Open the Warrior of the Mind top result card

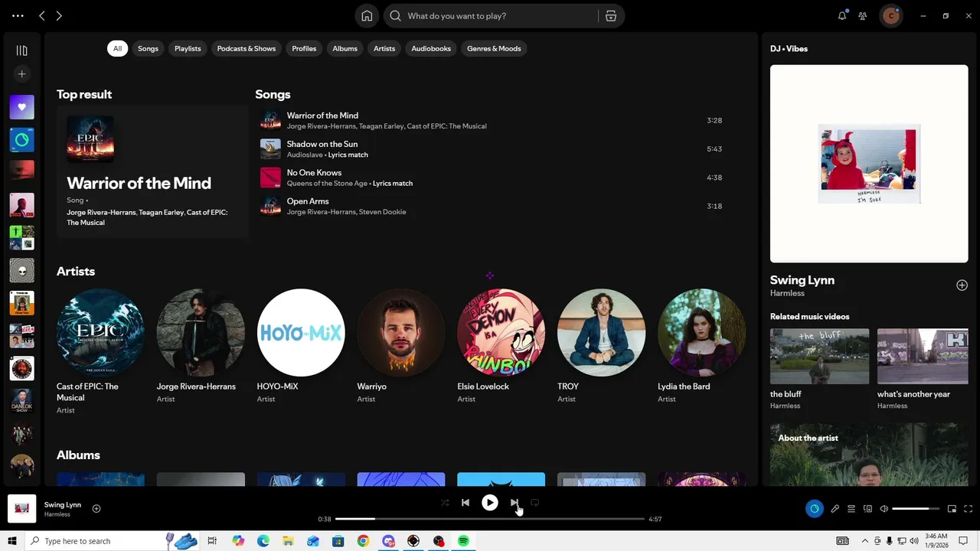click(x=152, y=172)
